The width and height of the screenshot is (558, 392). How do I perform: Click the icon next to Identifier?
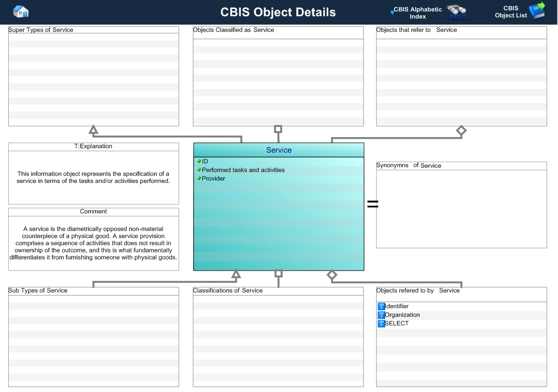pos(381,306)
